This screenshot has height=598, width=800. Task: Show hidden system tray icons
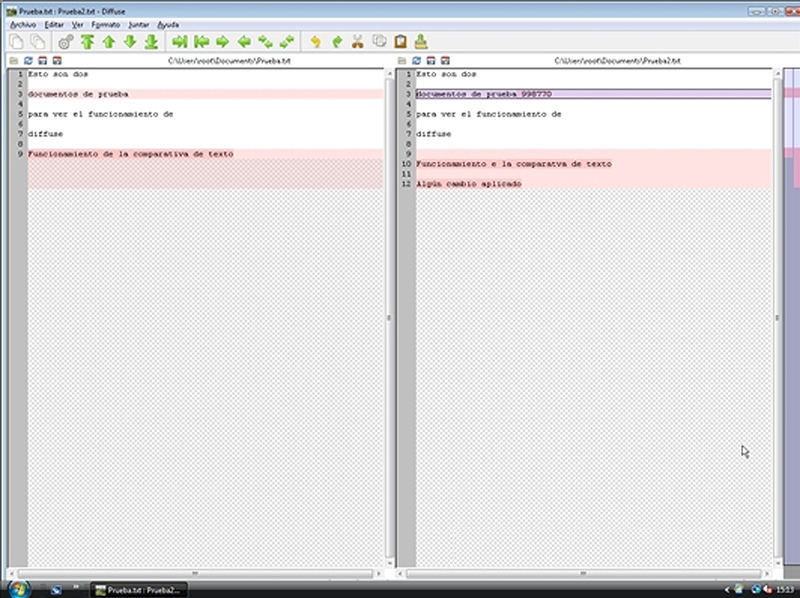(727, 590)
